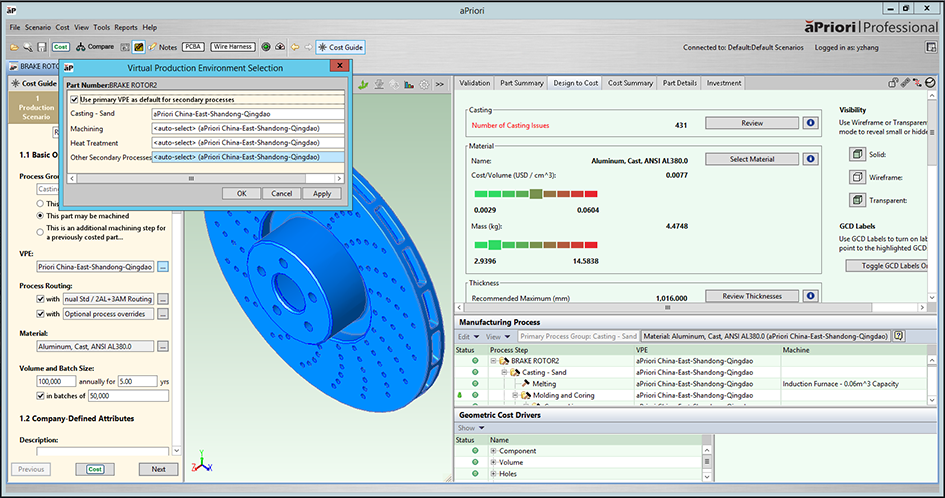
Task: Open the Reports menu
Action: [x=125, y=27]
